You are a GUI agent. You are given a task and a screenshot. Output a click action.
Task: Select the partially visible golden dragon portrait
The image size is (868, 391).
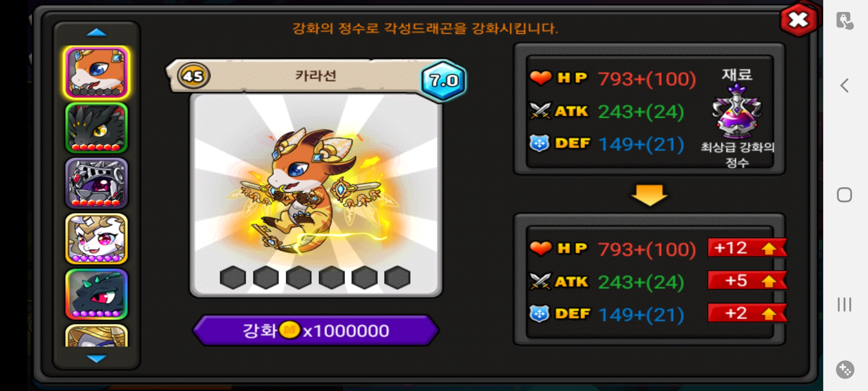(97, 336)
